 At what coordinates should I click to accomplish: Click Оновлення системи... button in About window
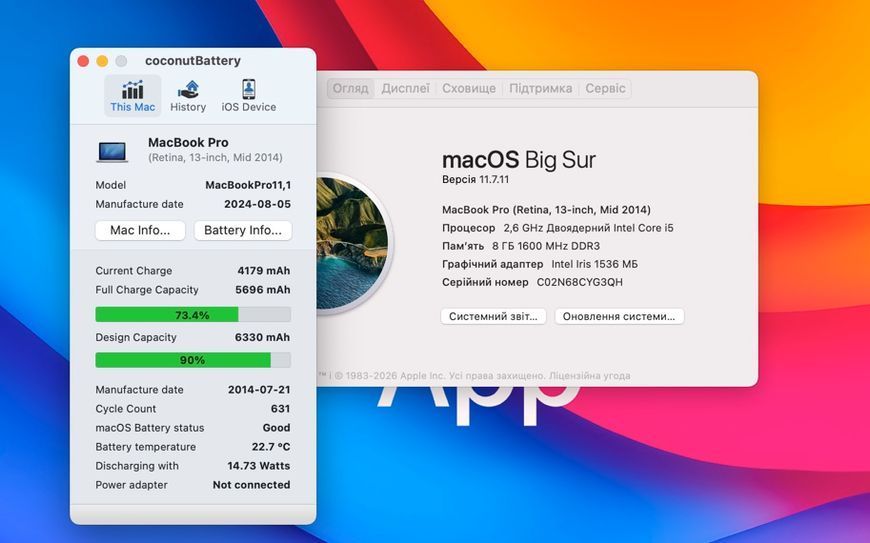point(619,316)
